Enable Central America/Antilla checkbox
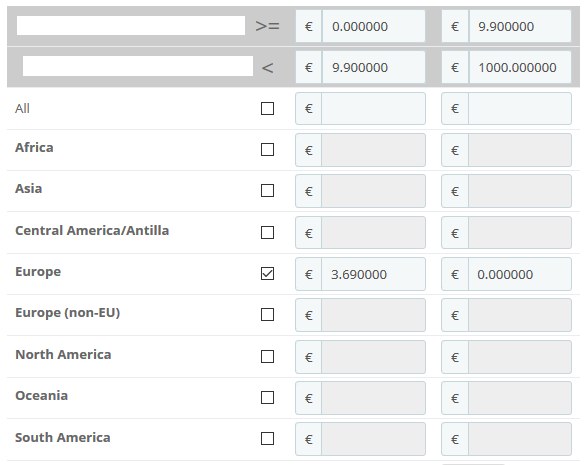Screen dimensions: 585x465 pos(267,232)
